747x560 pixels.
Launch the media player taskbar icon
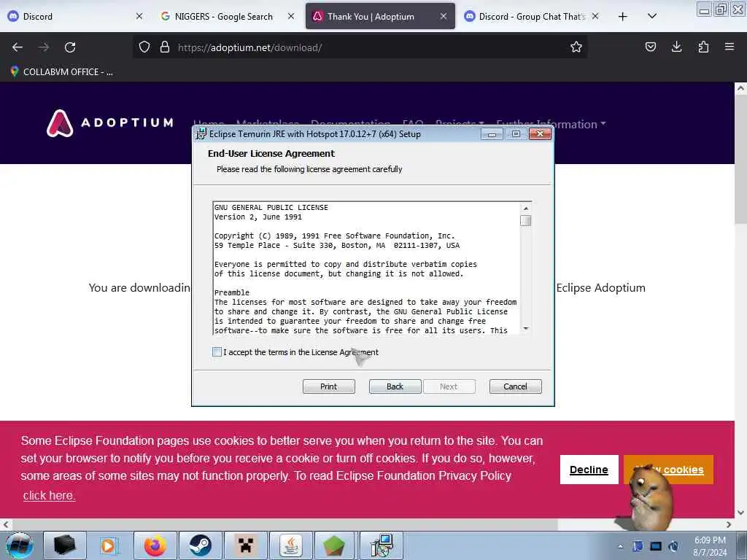[109, 545]
